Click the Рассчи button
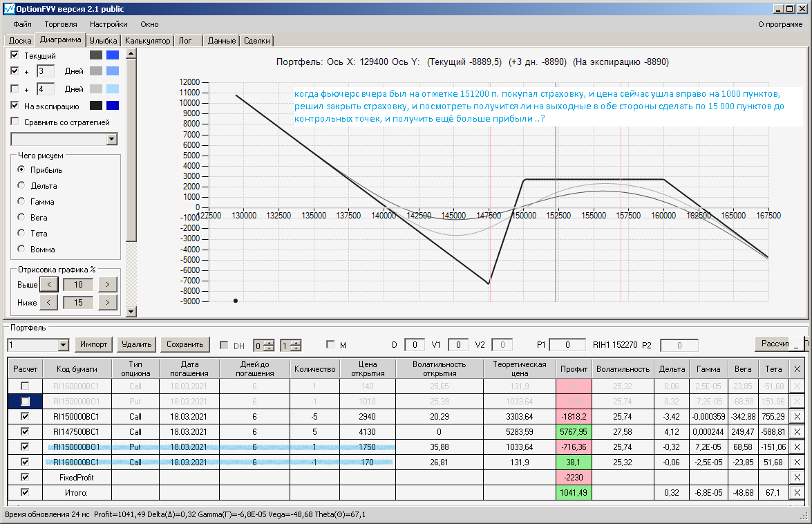 tap(775, 344)
